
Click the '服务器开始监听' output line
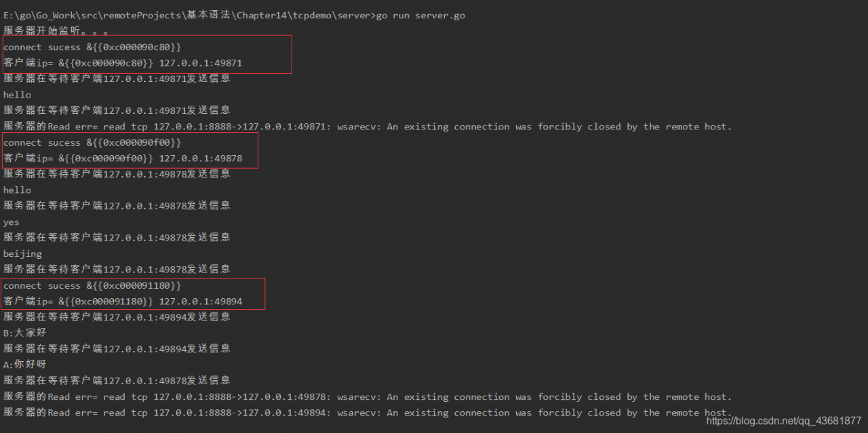click(56, 31)
